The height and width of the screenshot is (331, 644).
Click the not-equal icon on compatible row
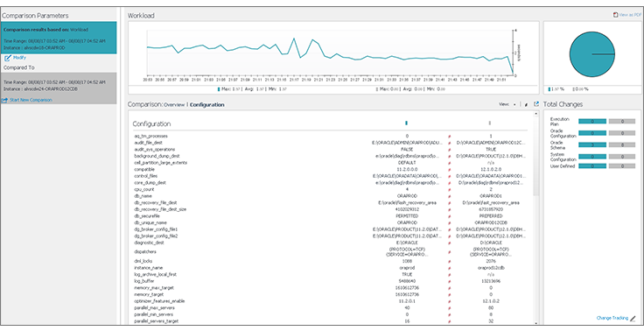click(449, 169)
